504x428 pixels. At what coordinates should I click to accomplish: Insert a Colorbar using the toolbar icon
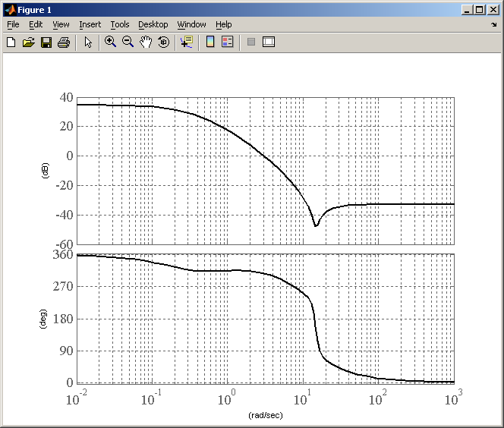[210, 42]
